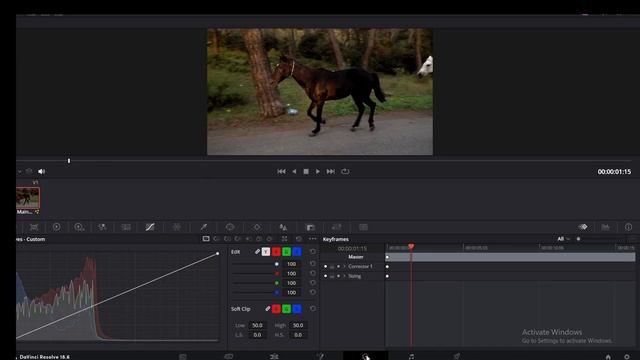Mute the viewer audio speaker icon

(x=41, y=171)
